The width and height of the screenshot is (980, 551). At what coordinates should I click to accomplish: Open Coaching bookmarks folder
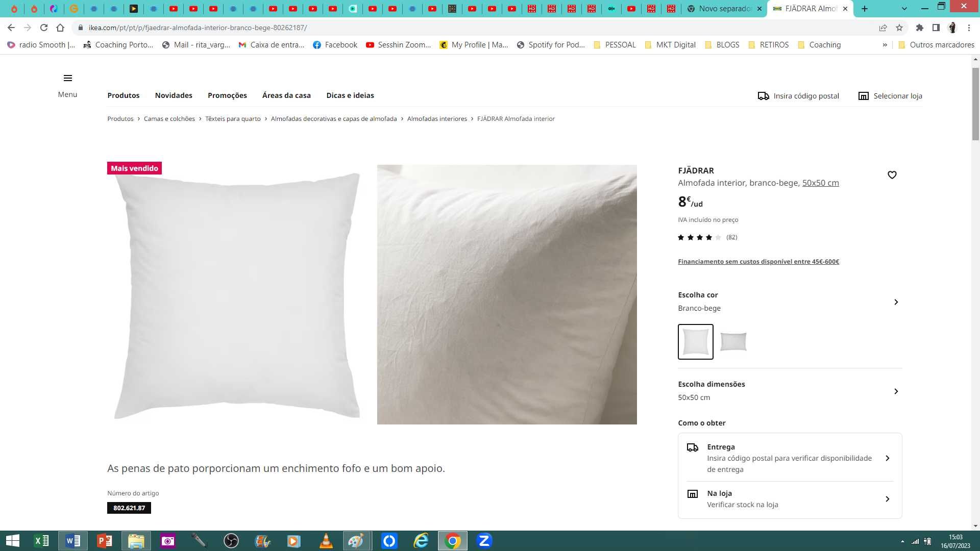(x=819, y=45)
